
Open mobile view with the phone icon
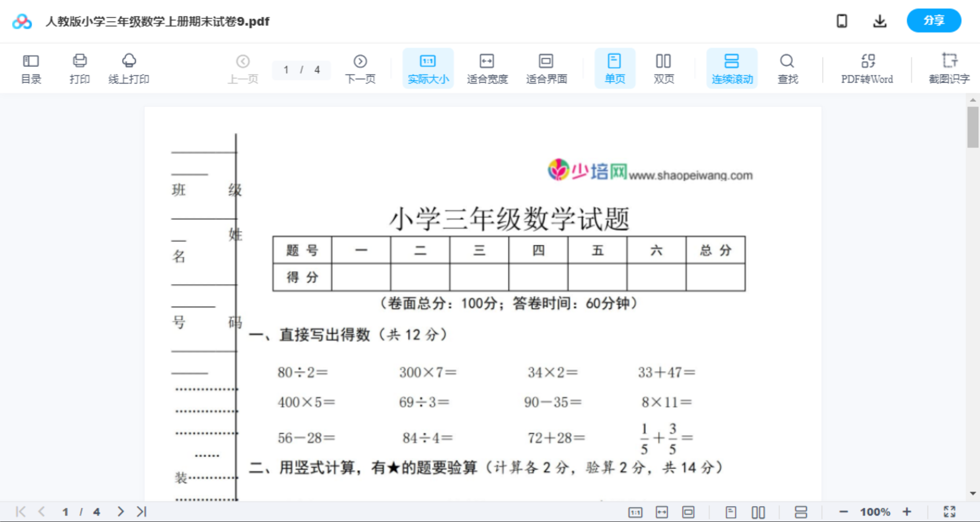click(x=842, y=20)
